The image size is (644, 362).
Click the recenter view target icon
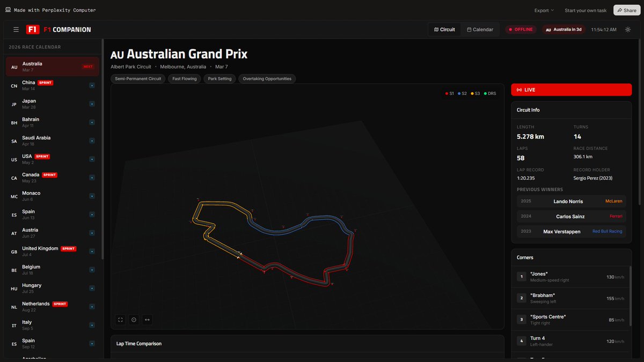click(x=134, y=320)
